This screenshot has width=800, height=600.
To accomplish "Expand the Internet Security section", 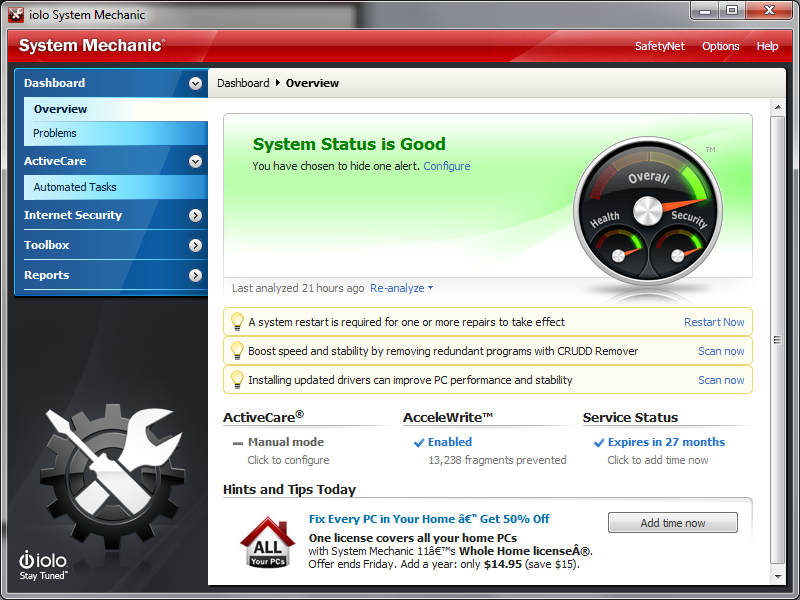I will point(195,215).
